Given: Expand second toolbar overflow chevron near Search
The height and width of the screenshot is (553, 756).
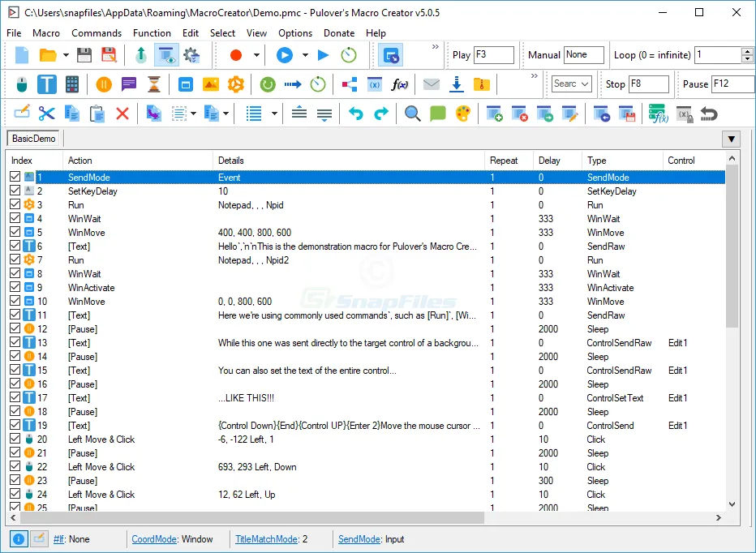Looking at the screenshot, I should coord(535,76).
